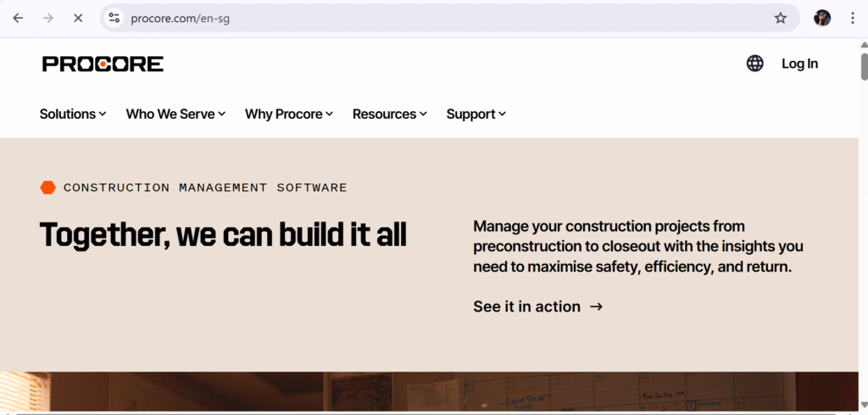Viewport: 868px width, 415px height.
Task: Click the orange hexagon icon
Action: (48, 188)
